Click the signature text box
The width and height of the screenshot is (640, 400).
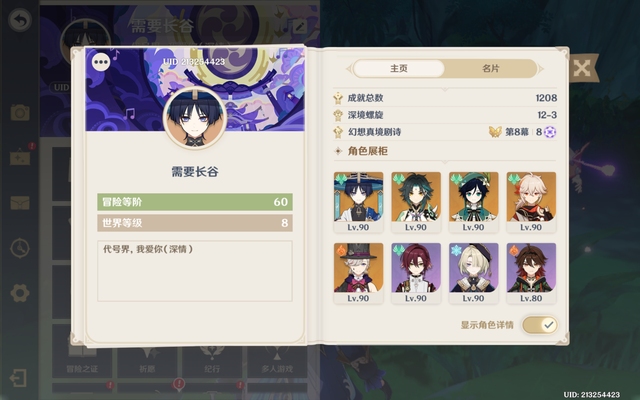(x=195, y=271)
